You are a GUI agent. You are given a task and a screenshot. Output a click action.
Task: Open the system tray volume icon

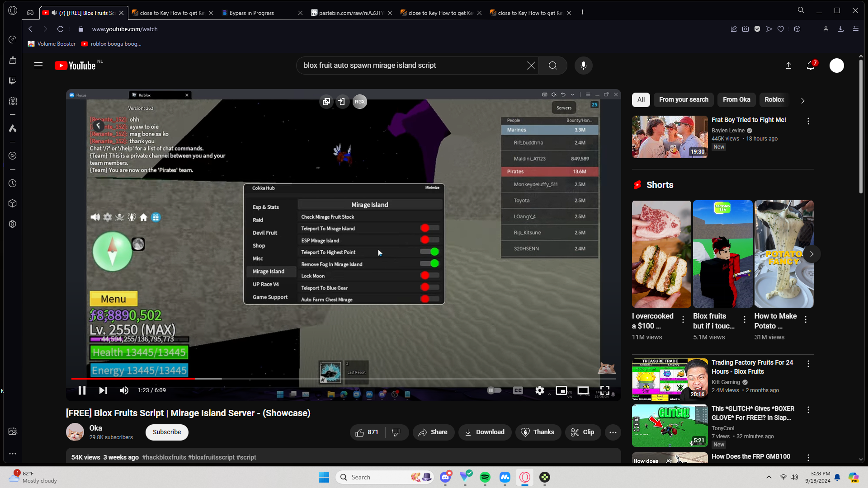(x=794, y=478)
